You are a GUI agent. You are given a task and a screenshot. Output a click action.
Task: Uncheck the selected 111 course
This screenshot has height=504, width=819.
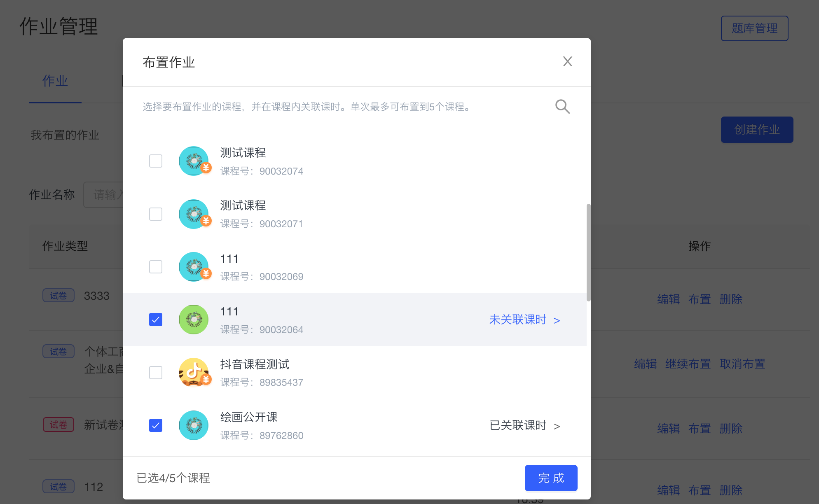155,319
